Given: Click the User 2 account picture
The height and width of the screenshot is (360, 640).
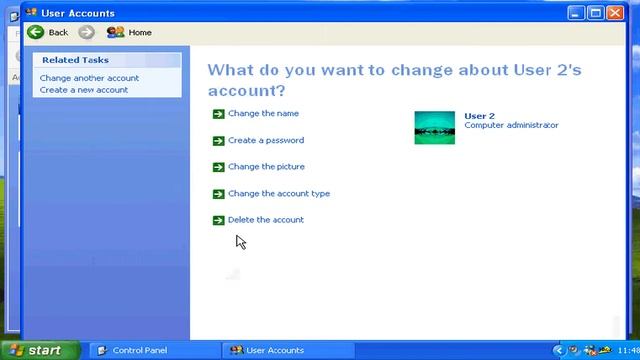Looking at the screenshot, I should (x=434, y=127).
